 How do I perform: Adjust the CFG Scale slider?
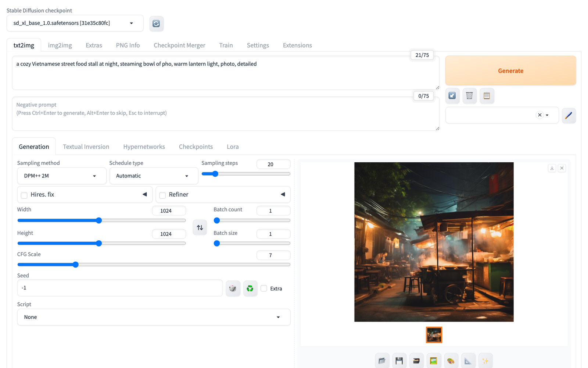click(x=154, y=265)
